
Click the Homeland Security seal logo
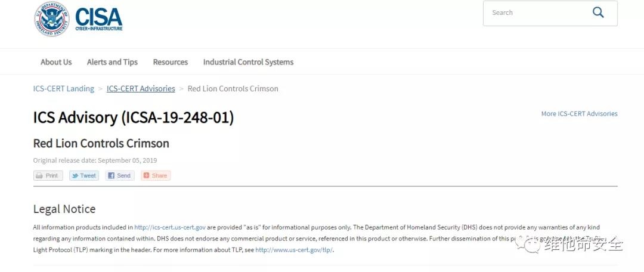(51, 19)
